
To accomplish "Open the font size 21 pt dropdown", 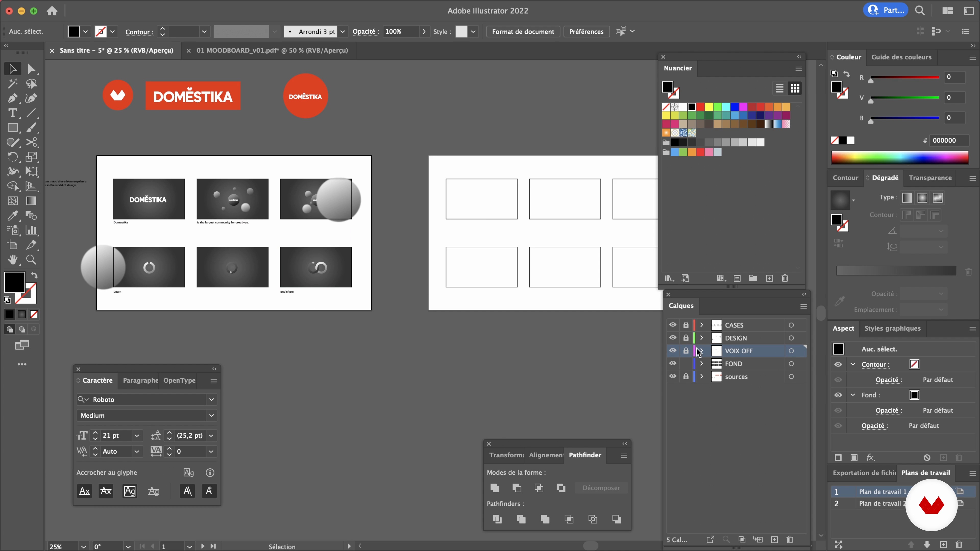I will click(x=137, y=436).
